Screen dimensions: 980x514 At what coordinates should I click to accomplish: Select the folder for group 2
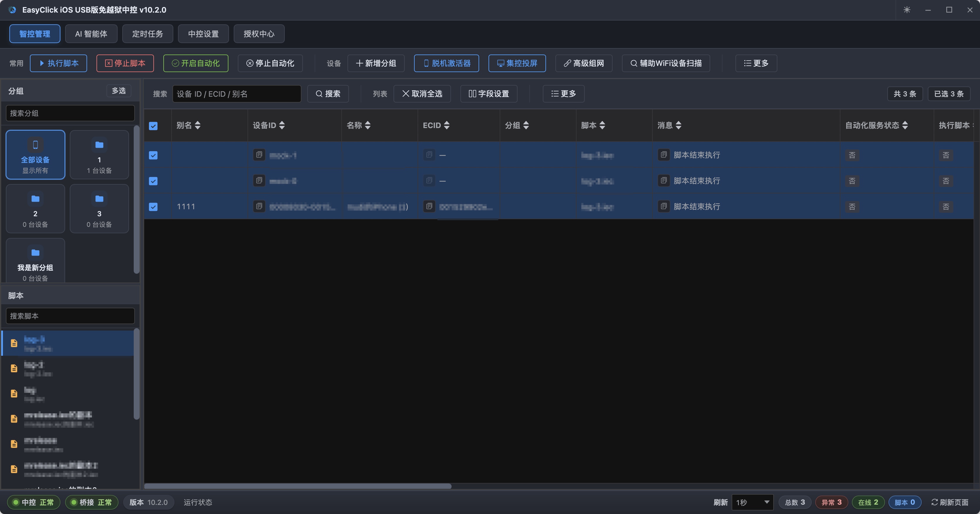[x=35, y=209]
